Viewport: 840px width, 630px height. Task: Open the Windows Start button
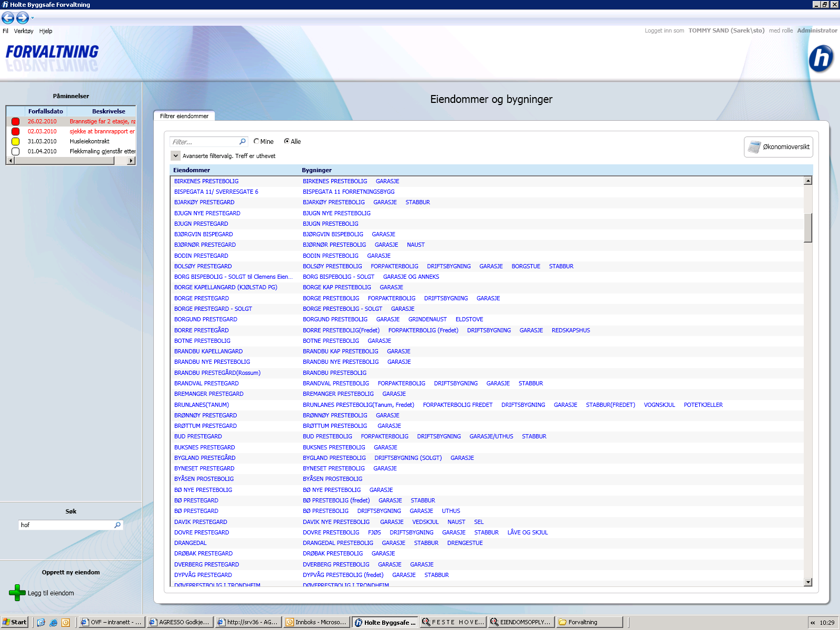pos(15,622)
